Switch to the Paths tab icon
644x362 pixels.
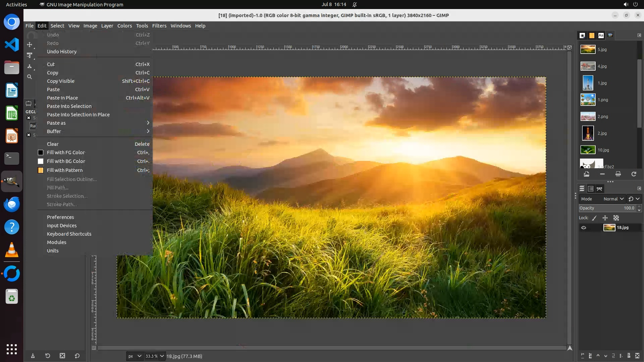coord(600,189)
